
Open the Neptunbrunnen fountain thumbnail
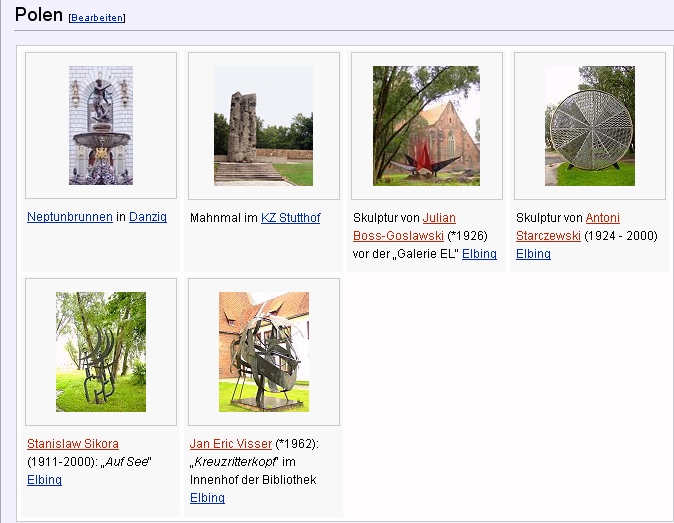coord(101,125)
